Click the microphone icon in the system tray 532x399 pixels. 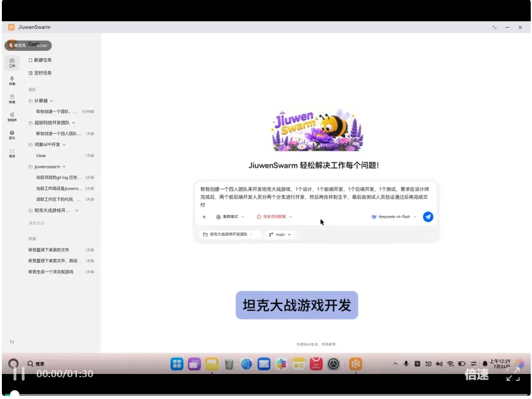click(406, 364)
